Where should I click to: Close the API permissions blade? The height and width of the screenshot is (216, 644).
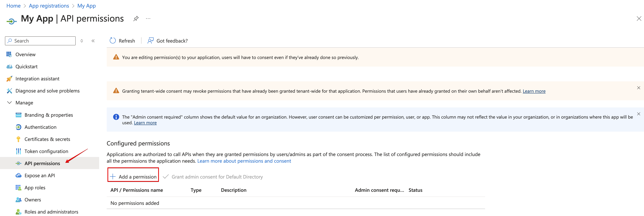pos(639,19)
